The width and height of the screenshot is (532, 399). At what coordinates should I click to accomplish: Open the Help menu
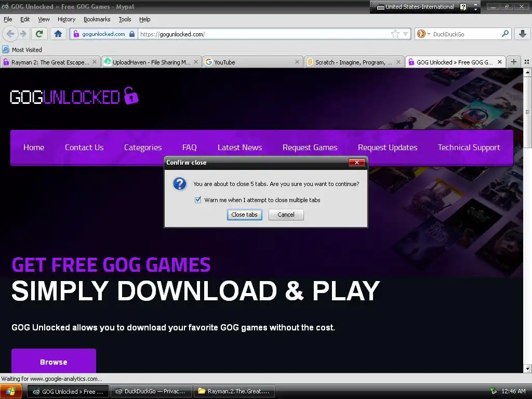(144, 19)
